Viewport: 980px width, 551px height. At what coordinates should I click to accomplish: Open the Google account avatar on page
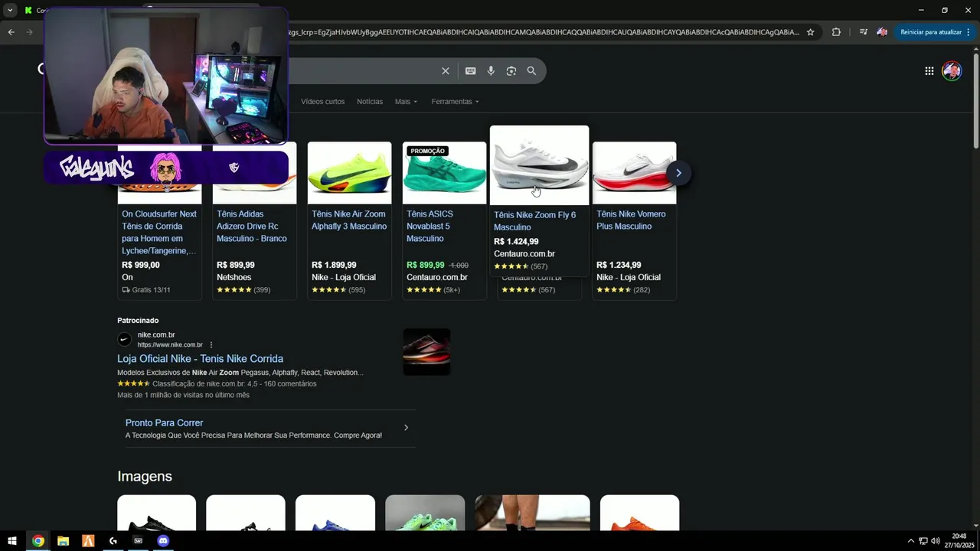pyautogui.click(x=952, y=71)
